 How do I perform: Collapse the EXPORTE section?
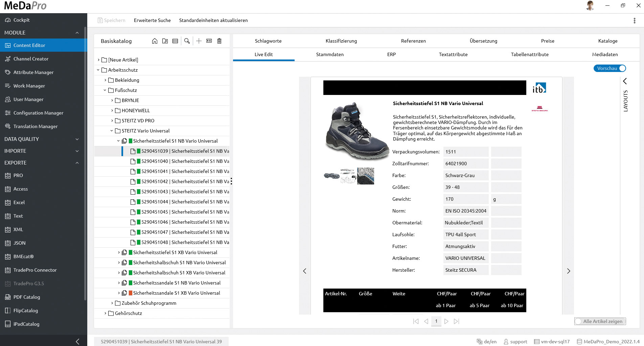(x=77, y=163)
